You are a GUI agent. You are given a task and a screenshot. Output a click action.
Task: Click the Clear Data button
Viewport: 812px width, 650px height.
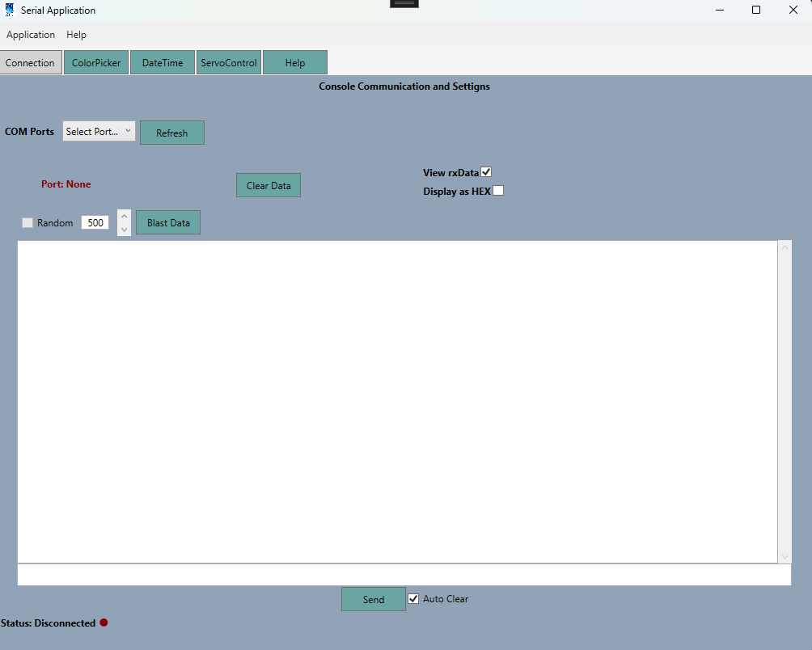pos(269,185)
